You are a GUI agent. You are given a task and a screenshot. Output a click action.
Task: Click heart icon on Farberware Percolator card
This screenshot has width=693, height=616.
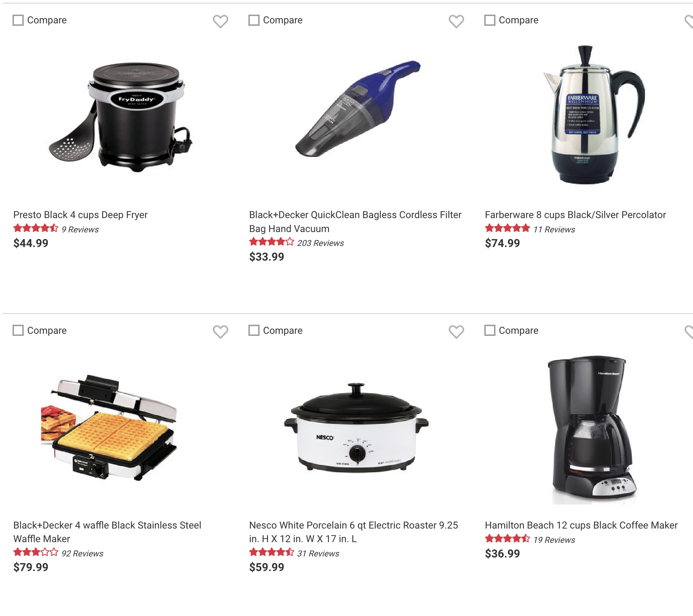(x=689, y=21)
